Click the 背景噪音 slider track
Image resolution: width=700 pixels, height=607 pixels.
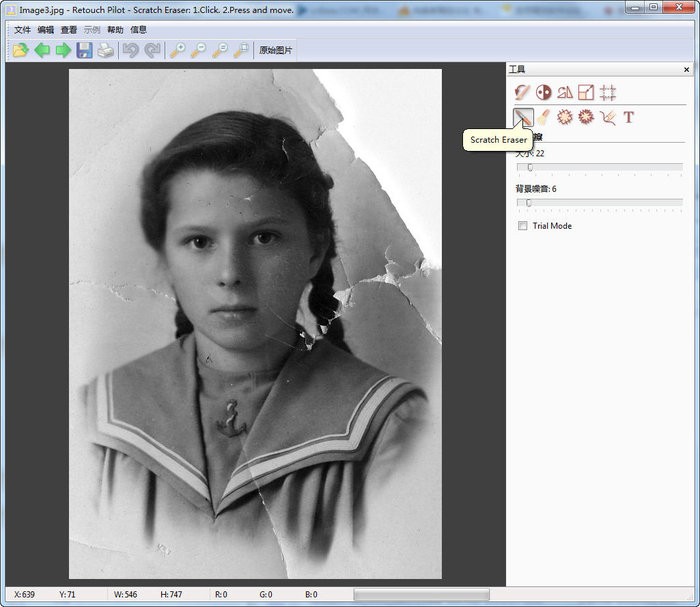coord(600,203)
